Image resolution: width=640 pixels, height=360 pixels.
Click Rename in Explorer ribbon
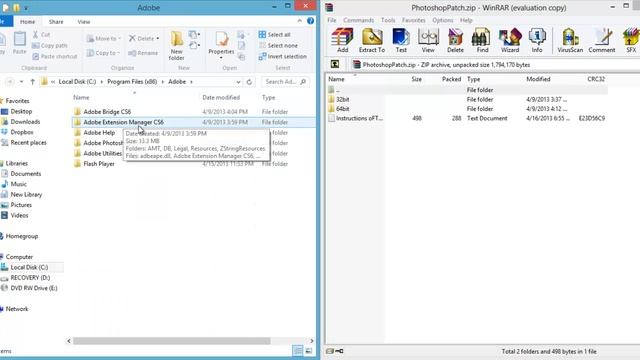pyautogui.click(x=143, y=53)
